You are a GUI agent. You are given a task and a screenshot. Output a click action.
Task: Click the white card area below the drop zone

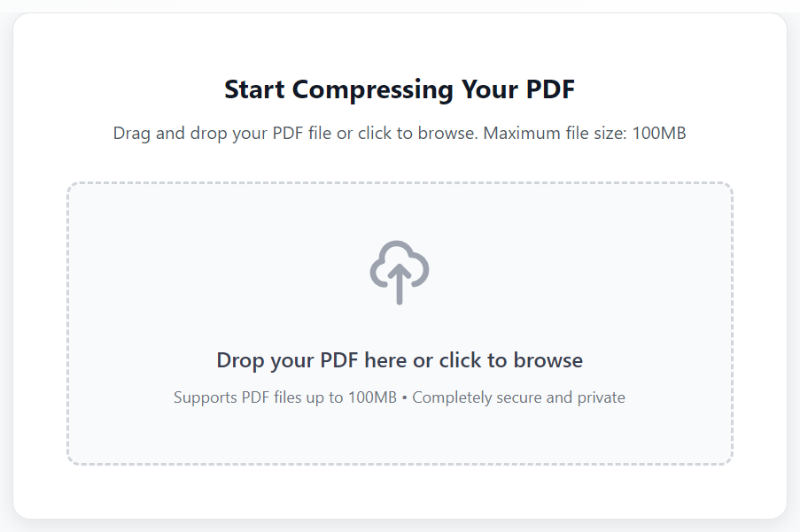(400, 491)
